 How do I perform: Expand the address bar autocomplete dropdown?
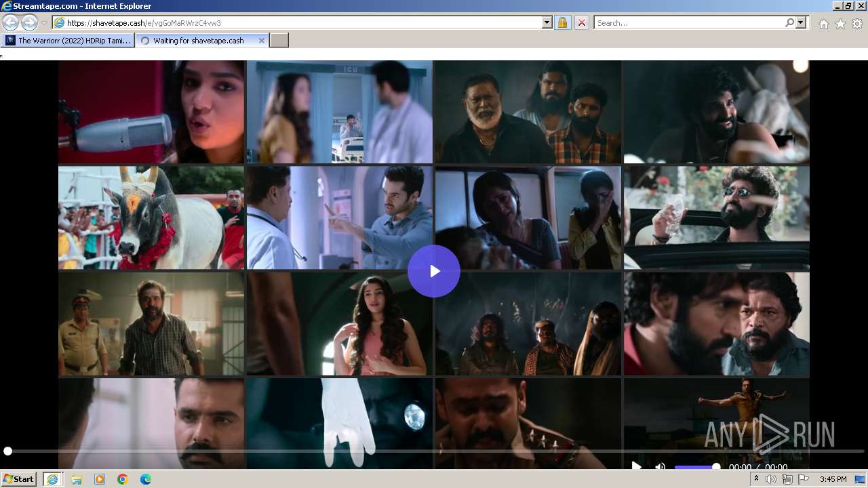547,22
